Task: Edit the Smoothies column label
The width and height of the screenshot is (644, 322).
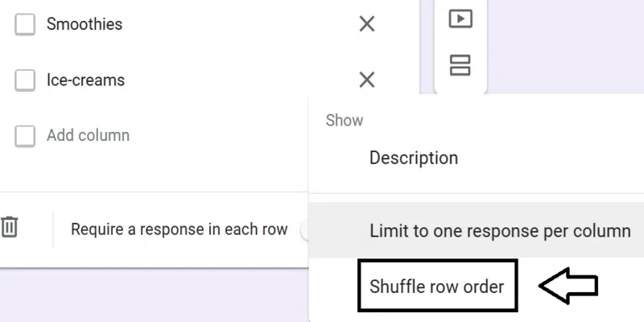Action: pos(85,24)
